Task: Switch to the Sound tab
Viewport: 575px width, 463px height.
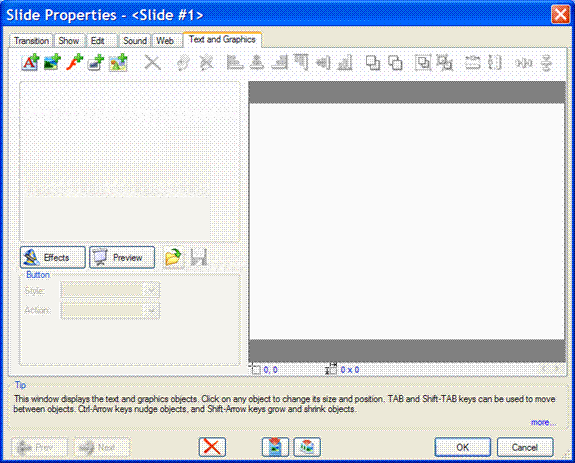Action: click(x=135, y=41)
